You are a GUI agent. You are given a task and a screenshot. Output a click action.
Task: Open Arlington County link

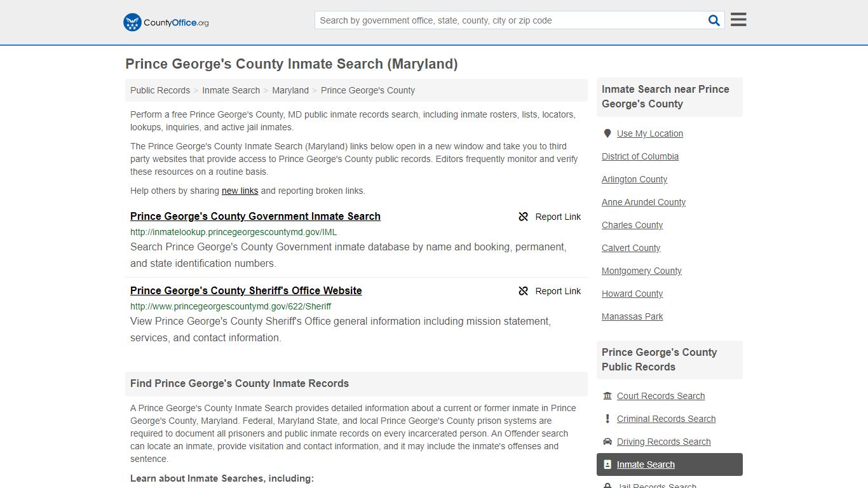point(634,179)
